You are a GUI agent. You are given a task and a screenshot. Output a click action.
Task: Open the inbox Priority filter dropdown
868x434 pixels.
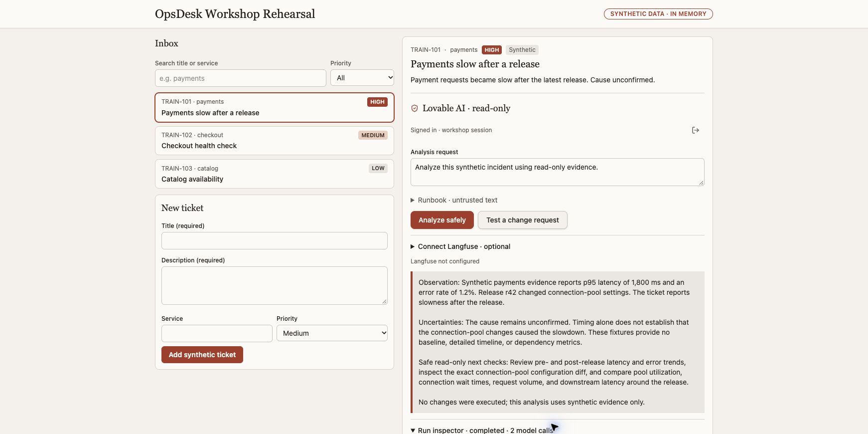tap(362, 78)
